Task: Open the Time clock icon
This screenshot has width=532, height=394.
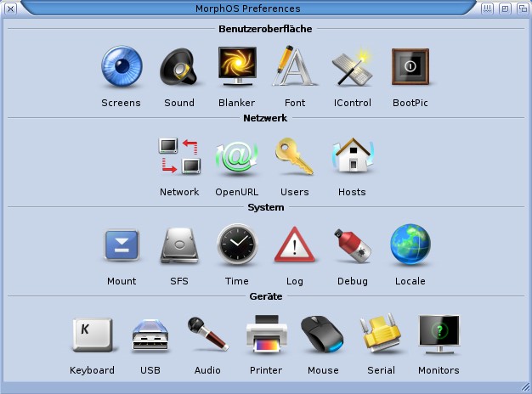Action: (x=237, y=245)
